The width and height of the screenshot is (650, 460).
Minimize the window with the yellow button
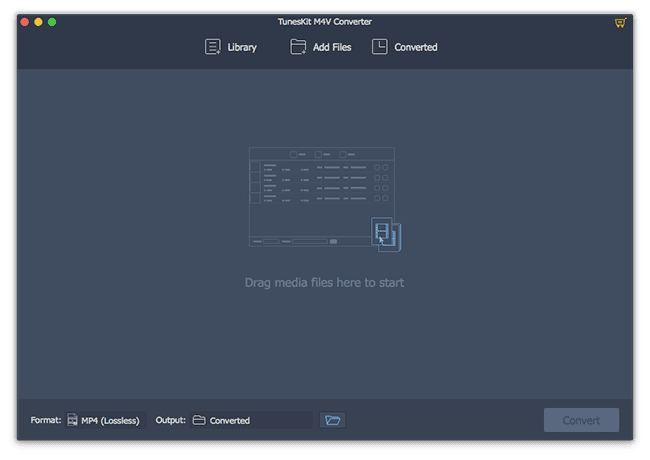(x=38, y=22)
